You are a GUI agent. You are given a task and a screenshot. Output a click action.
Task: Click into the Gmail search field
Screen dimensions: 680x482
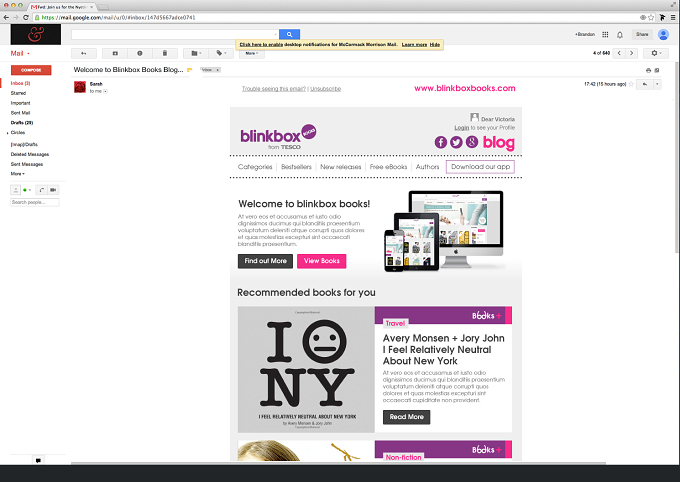pyautogui.click(x=173, y=34)
